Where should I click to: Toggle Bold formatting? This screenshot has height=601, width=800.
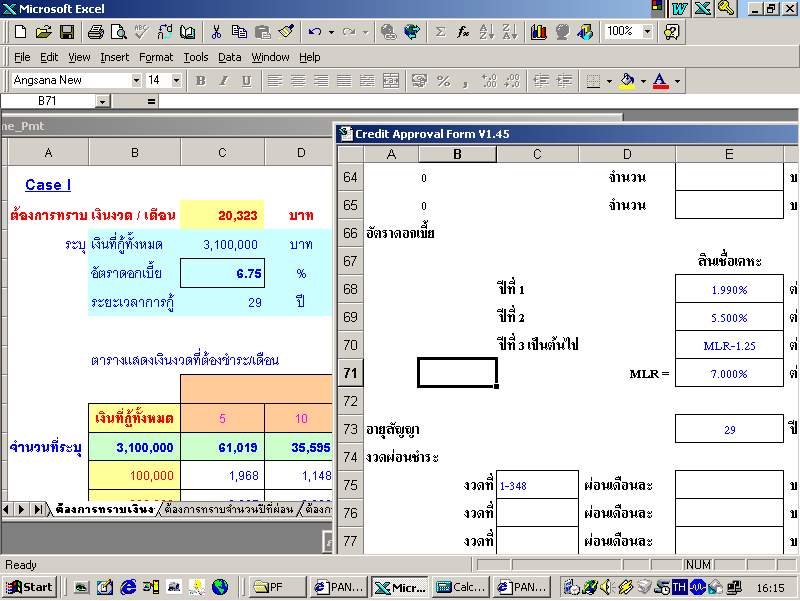[201, 81]
